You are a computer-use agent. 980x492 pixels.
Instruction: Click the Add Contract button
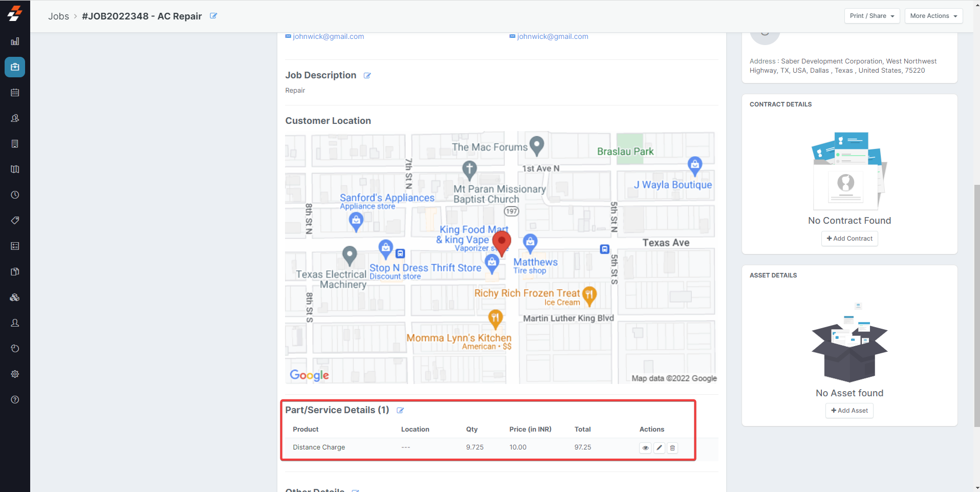(x=850, y=239)
